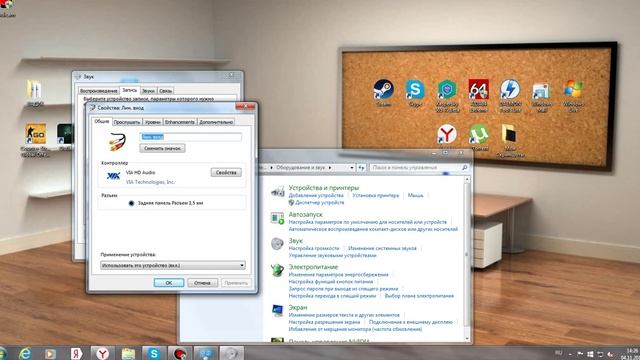Click the Оборудование и звук breadcrumb
Image resolution: width=640 pixels, height=360 pixels.
301,168
